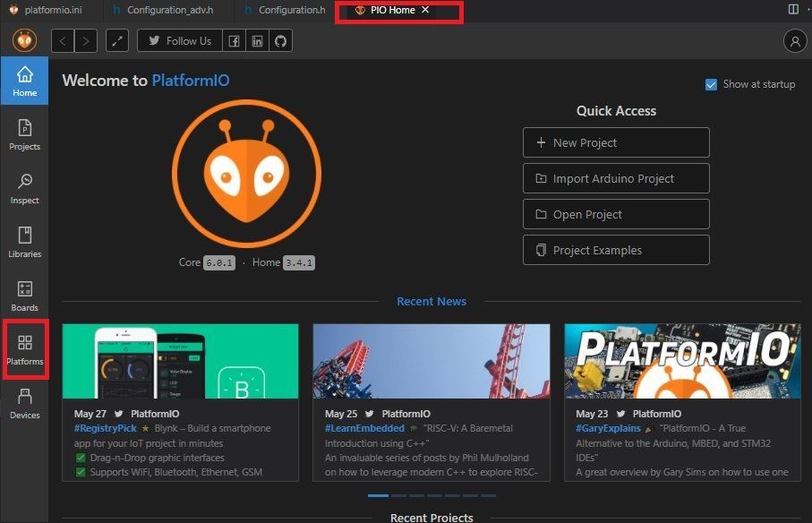Open the LinkedIn icon link
The height and width of the screenshot is (523, 812).
(x=257, y=41)
